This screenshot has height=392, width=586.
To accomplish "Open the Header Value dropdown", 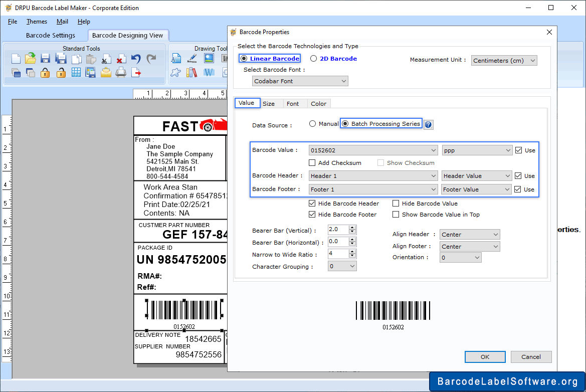I will coord(477,175).
